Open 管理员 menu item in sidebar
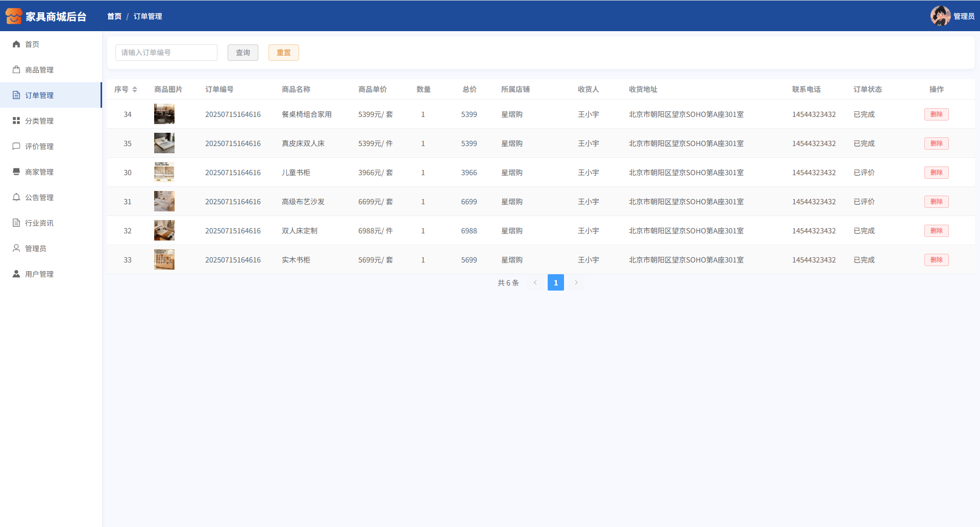This screenshot has width=980, height=527. [36, 249]
